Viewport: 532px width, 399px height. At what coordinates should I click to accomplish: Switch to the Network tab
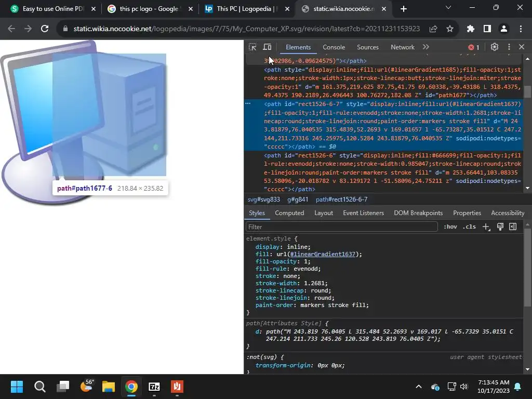click(x=403, y=47)
